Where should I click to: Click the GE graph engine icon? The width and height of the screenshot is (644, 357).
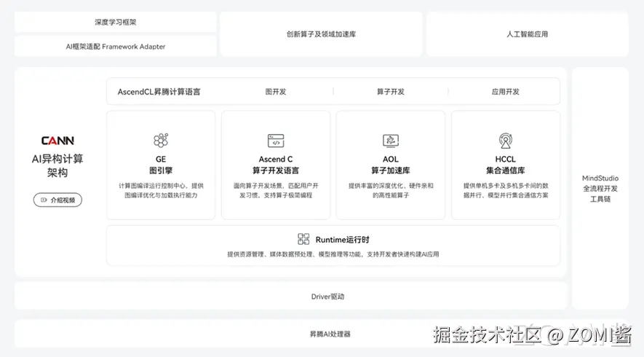(x=161, y=140)
